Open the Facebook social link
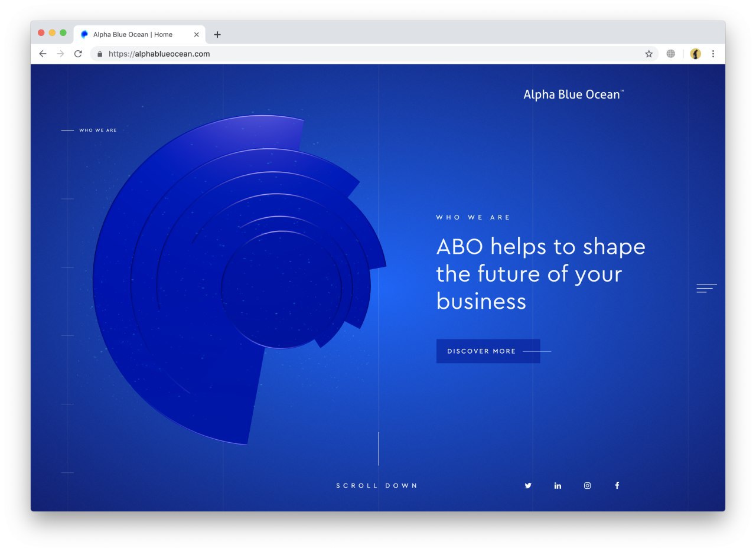The height and width of the screenshot is (552, 756). point(617,485)
